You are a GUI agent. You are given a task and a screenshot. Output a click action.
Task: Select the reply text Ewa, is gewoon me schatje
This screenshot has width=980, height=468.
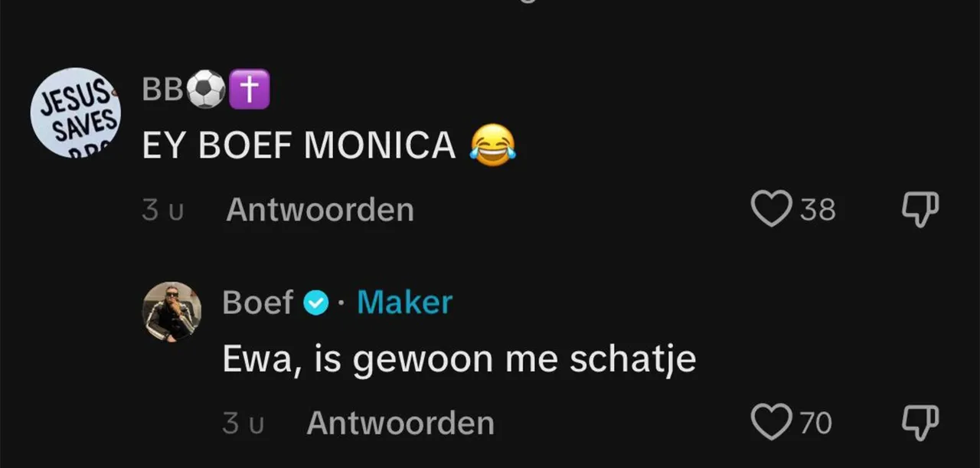click(459, 360)
